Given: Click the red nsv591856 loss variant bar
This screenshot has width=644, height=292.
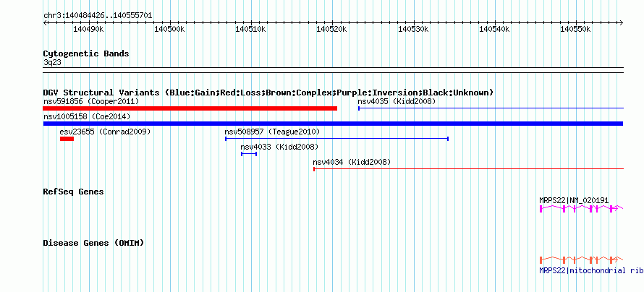Looking at the screenshot, I should coord(190,108).
